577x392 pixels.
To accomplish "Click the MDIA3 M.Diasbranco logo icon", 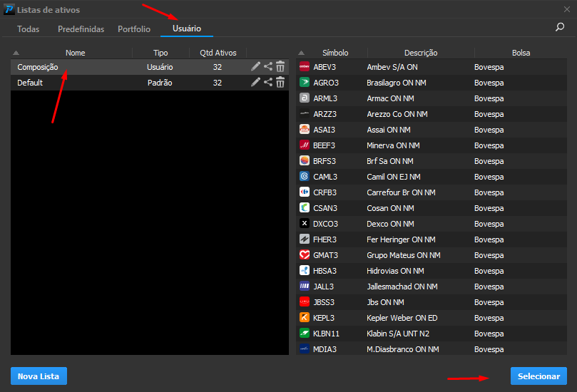I will point(305,349).
